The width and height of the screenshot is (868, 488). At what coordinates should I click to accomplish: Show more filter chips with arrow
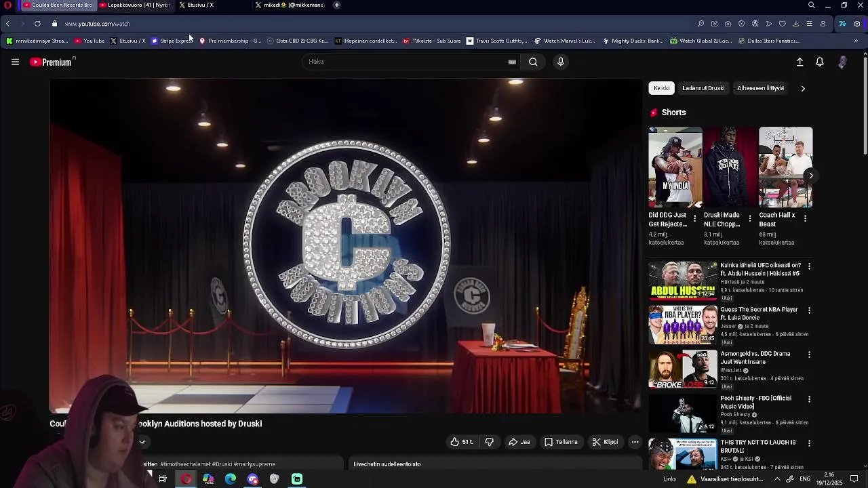pos(803,88)
